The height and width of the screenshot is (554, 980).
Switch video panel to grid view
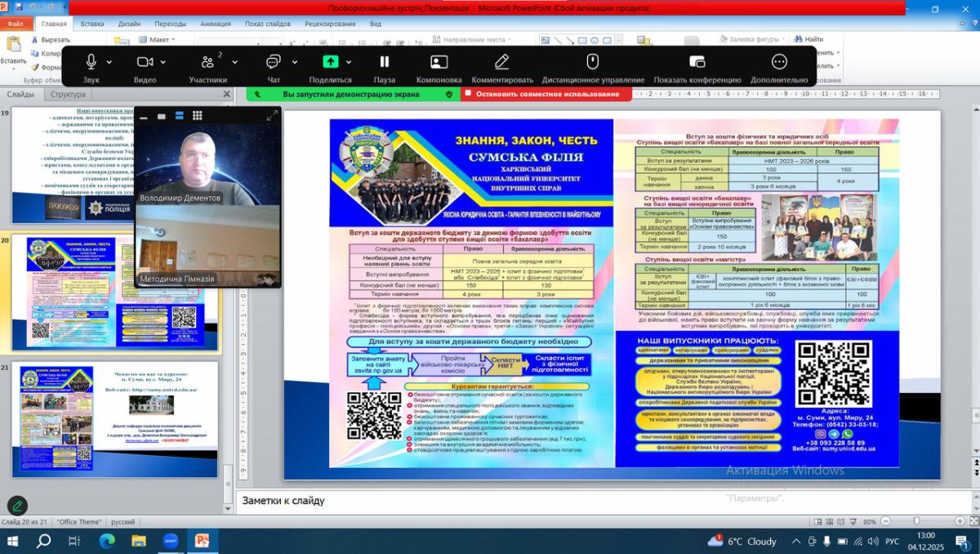[x=197, y=116]
